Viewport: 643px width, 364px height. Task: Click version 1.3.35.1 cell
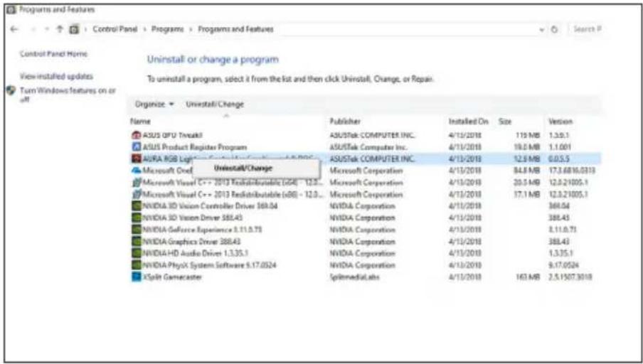[561, 253]
